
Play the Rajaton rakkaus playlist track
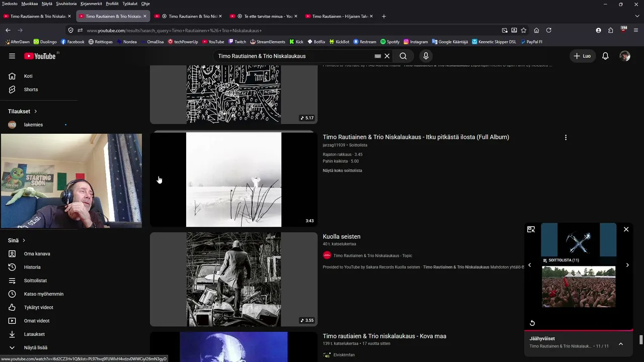(343, 154)
